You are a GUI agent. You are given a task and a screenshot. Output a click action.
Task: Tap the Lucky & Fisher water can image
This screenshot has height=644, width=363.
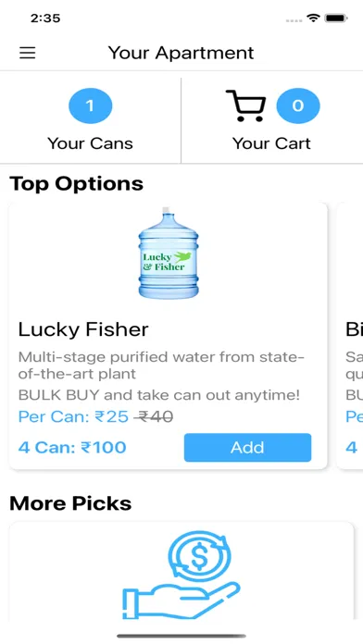click(169, 253)
